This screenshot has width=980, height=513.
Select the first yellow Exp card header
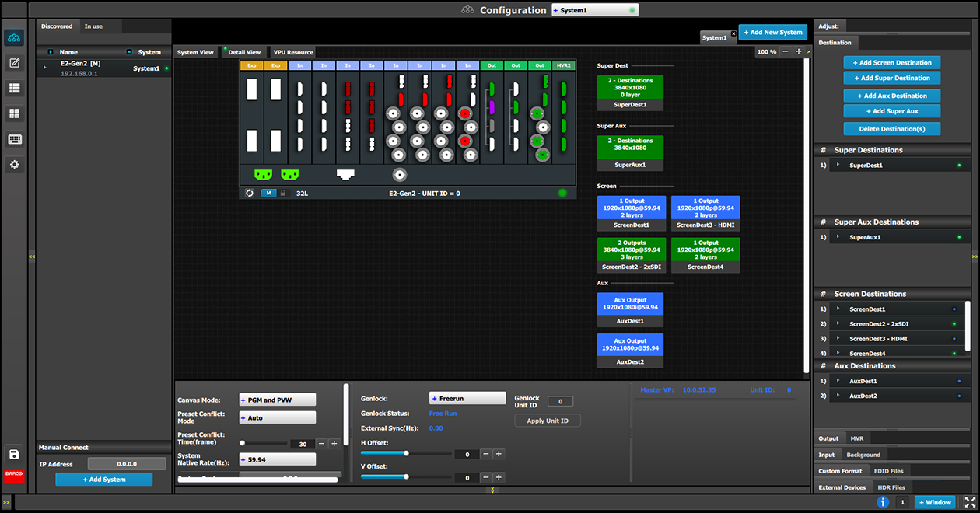[x=251, y=65]
